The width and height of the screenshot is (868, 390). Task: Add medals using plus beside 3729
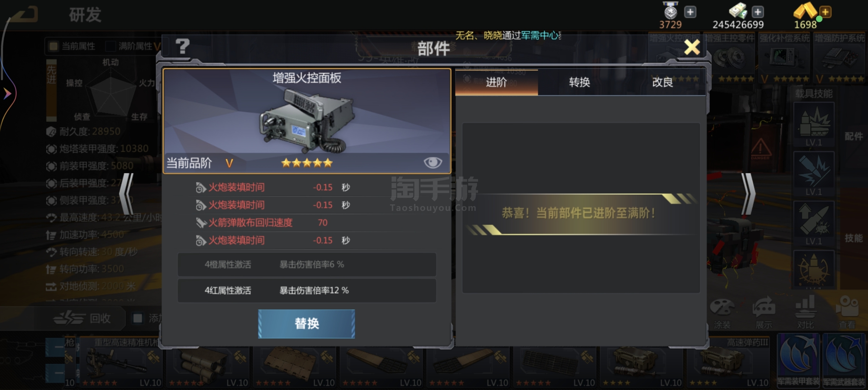pyautogui.click(x=690, y=12)
